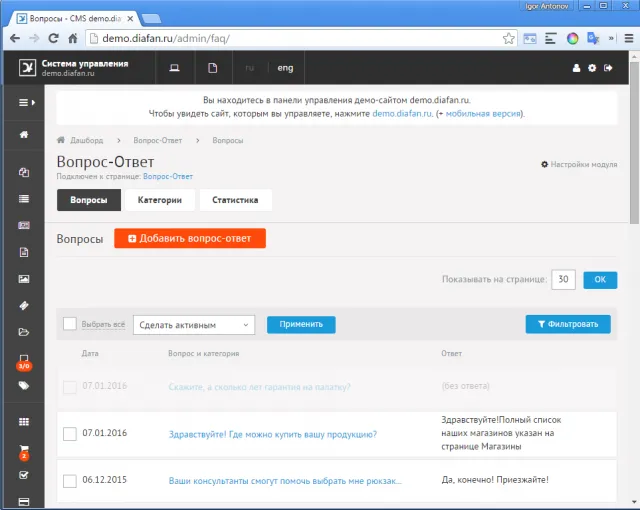The width and height of the screenshot is (640, 510).
Task: Click the Фильтровать button
Action: tap(568, 324)
